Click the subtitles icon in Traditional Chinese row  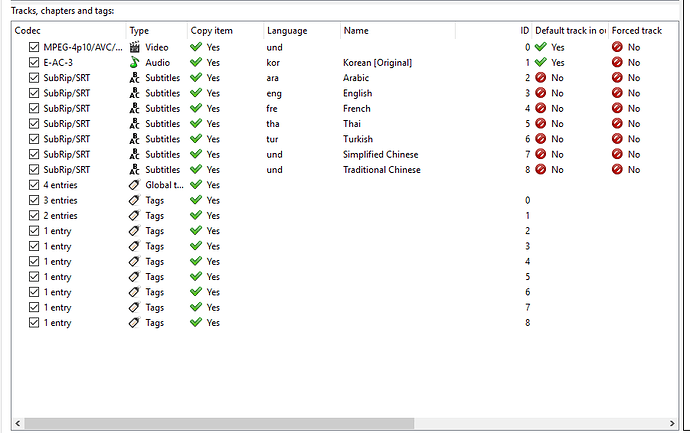pos(135,169)
